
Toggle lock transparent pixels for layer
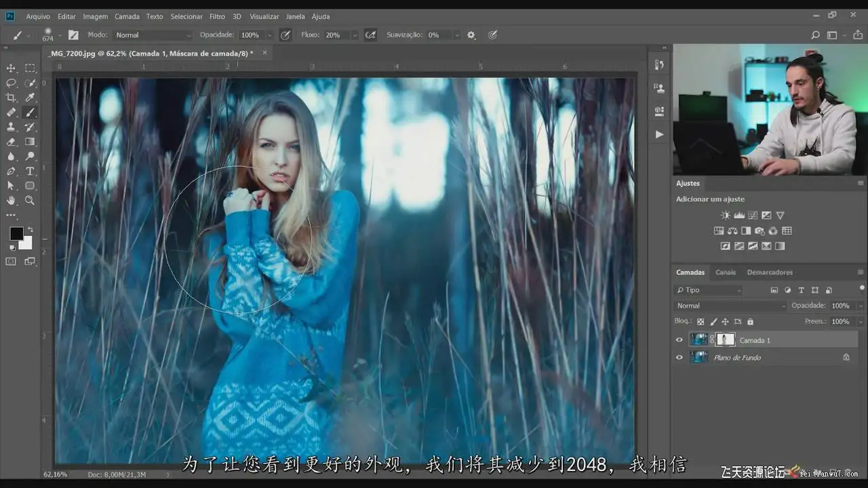(x=701, y=322)
